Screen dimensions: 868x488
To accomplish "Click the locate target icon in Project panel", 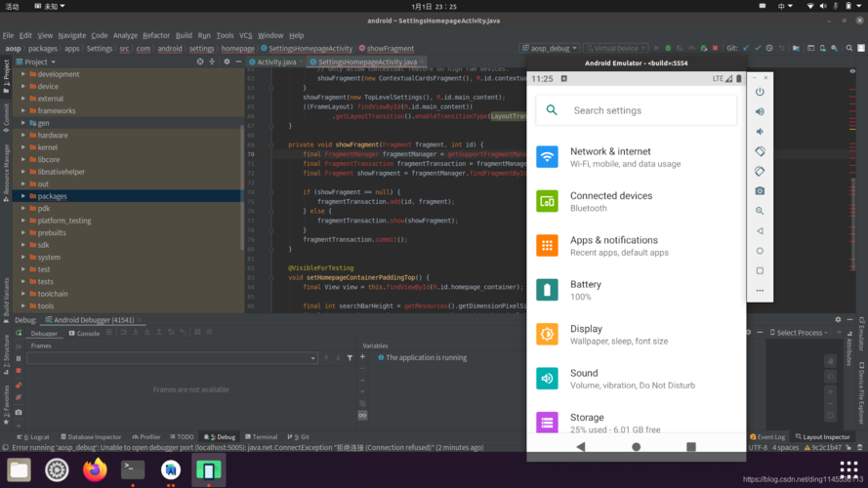I will click(200, 61).
